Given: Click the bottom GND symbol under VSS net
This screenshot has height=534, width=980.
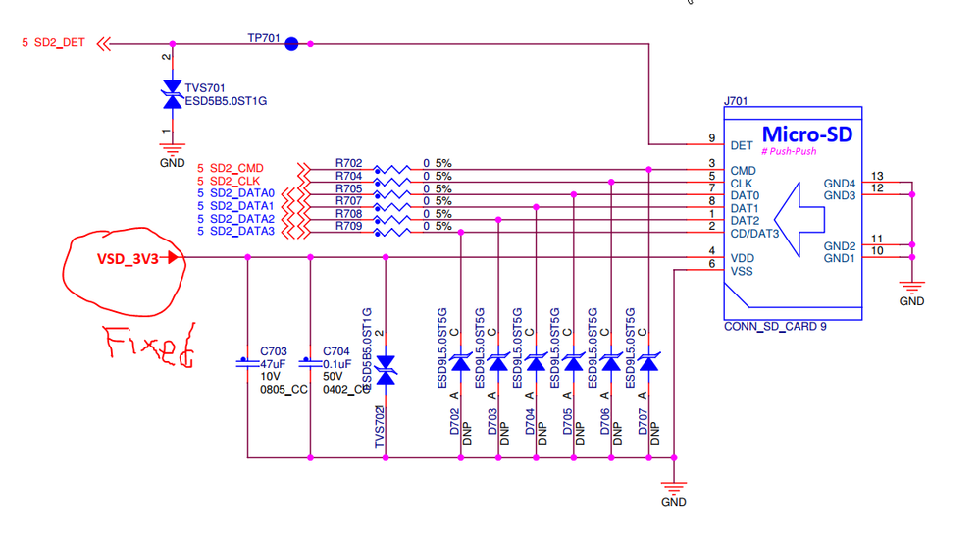Looking at the screenshot, I should pos(674,488).
